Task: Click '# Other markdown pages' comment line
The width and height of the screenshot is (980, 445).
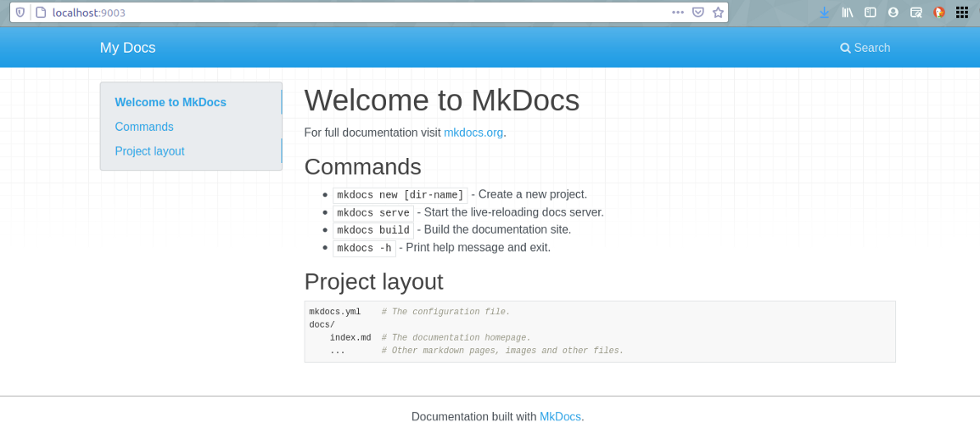Action: [x=502, y=351]
